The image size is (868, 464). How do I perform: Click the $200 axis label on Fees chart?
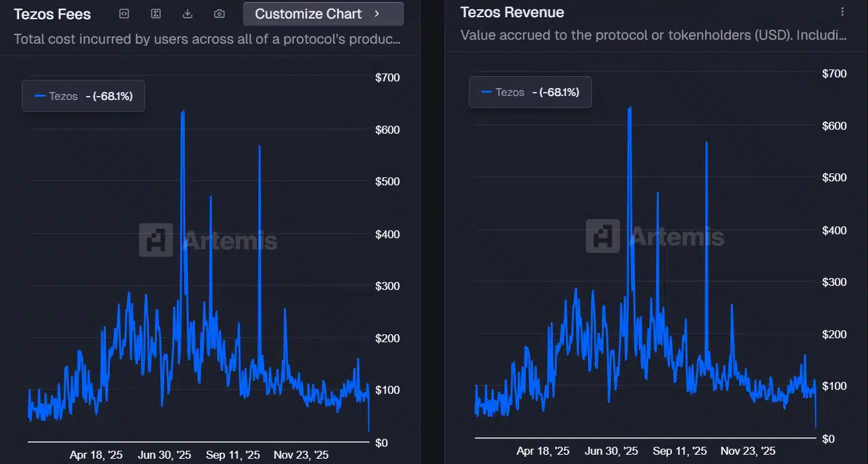point(387,338)
